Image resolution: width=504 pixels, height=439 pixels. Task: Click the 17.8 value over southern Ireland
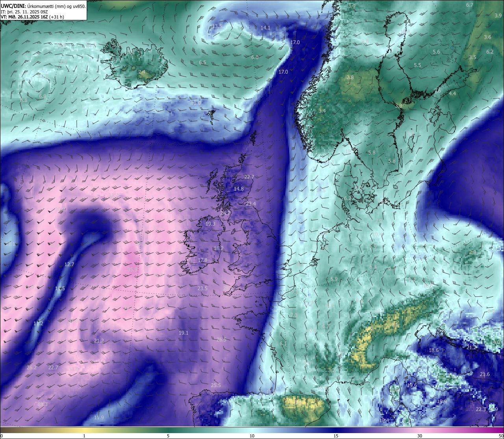(x=202, y=260)
